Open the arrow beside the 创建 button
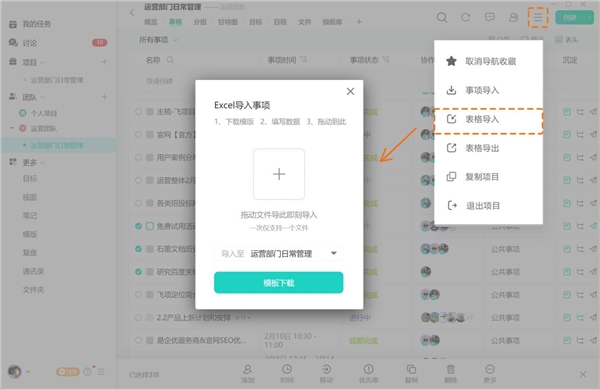This screenshot has height=389, width=600. [x=589, y=18]
